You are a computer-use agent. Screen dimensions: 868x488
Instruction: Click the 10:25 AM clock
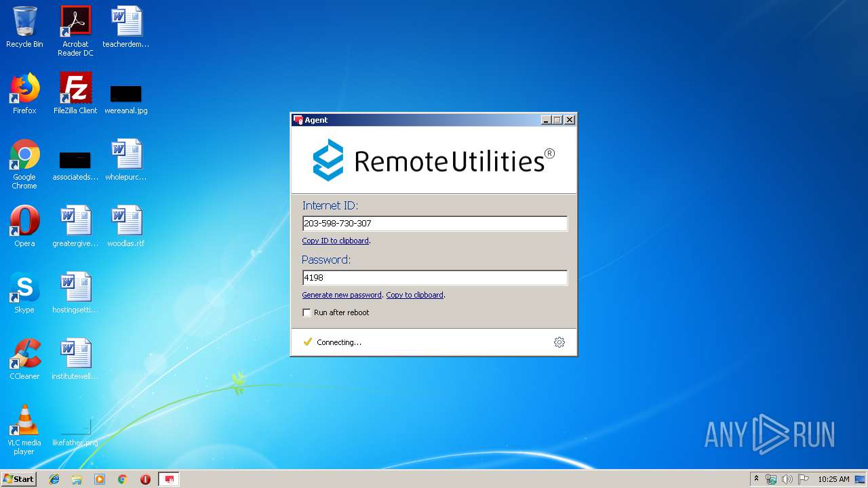pyautogui.click(x=833, y=479)
